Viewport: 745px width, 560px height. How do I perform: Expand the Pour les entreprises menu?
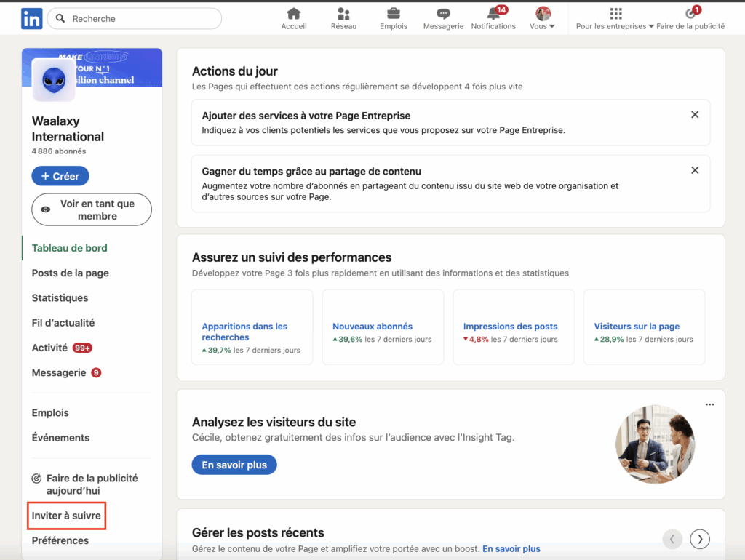(x=615, y=16)
